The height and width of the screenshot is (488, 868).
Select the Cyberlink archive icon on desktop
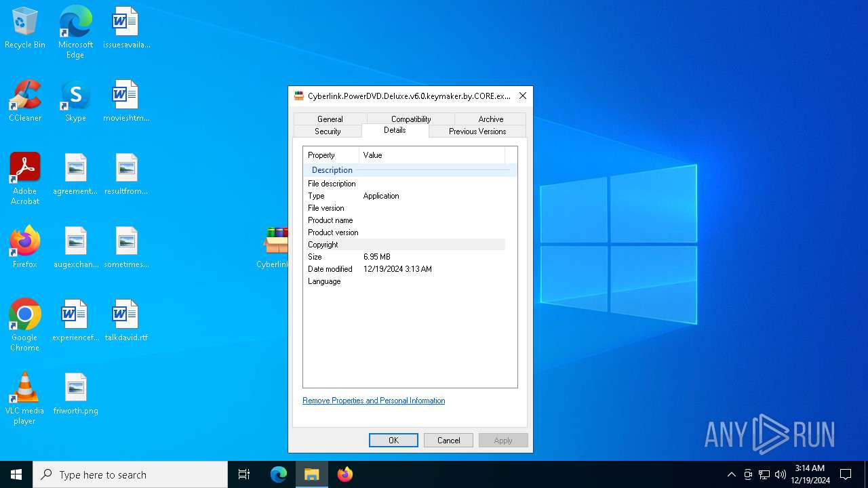click(273, 248)
